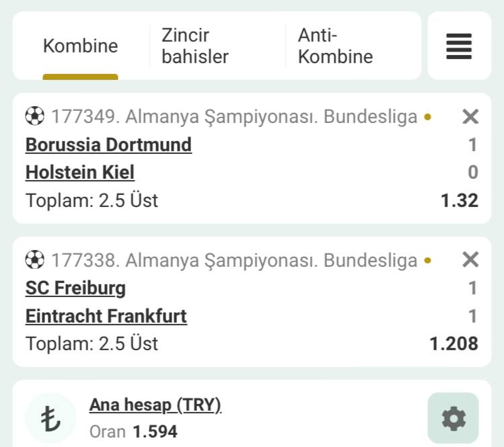The width and height of the screenshot is (504, 447).
Task: Open bet slip settings gear icon
Action: point(454,418)
